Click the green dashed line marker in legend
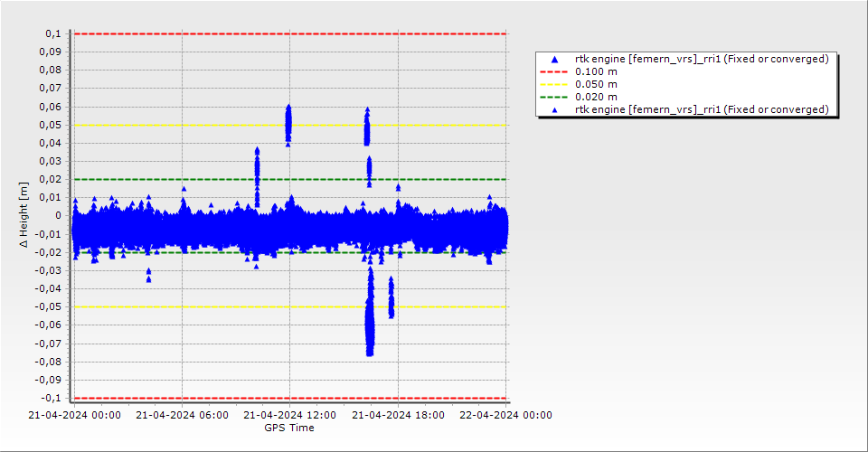The image size is (868, 452). (x=553, y=97)
